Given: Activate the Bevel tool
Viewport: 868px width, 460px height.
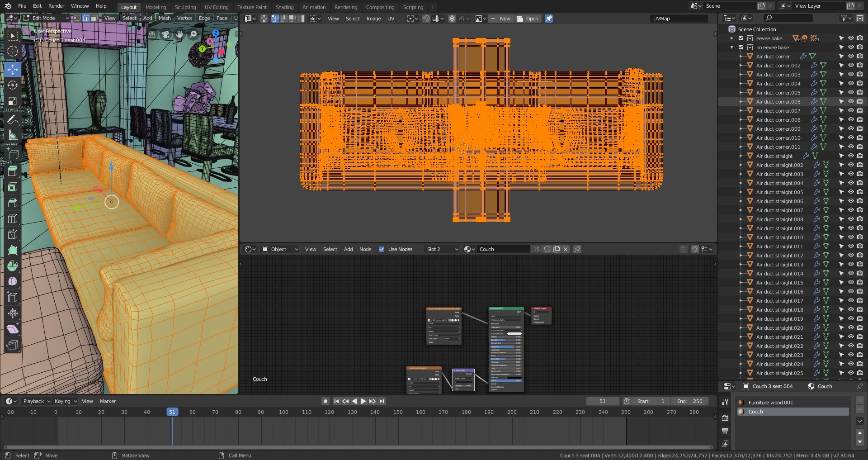Looking at the screenshot, I should (x=13, y=203).
